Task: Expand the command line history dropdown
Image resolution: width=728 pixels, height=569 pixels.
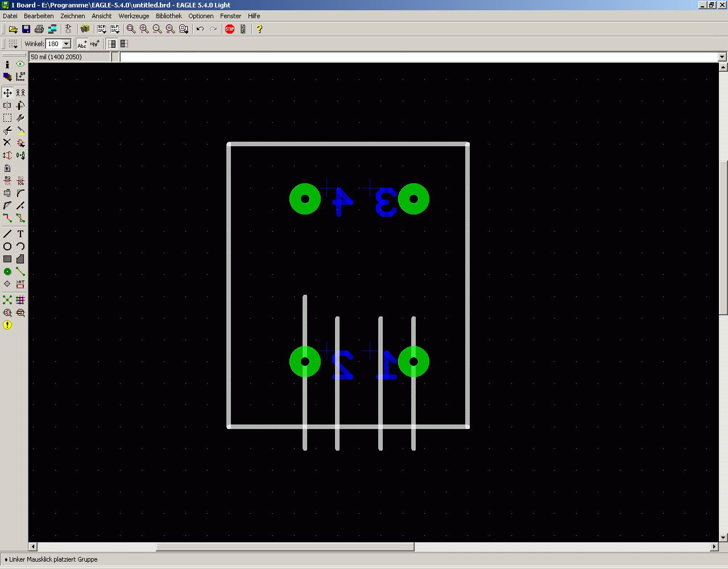Action: (722, 57)
